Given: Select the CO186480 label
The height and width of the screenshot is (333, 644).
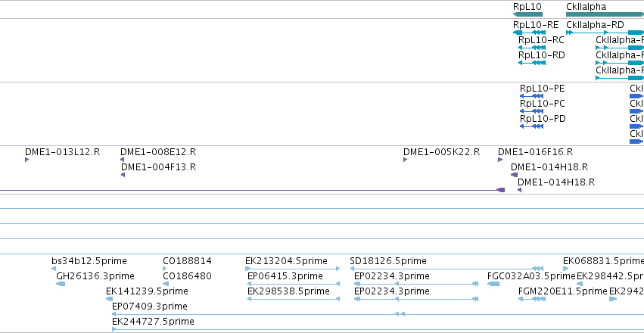Looking at the screenshot, I should pyautogui.click(x=187, y=276).
